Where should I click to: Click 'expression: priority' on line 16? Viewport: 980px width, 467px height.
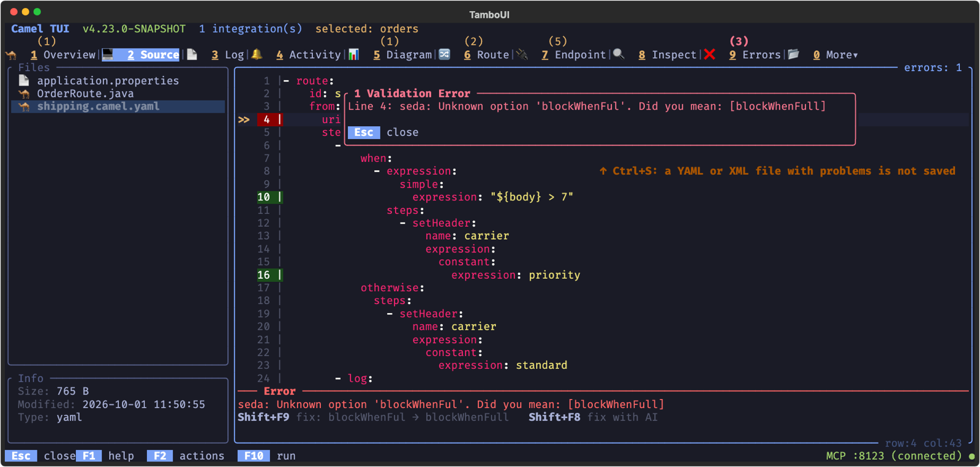[x=516, y=275]
